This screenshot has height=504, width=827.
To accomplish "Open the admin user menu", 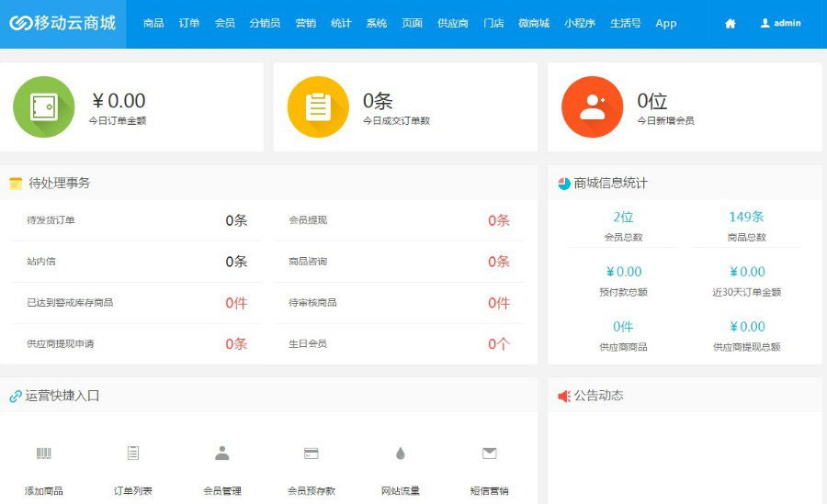I will pos(780,24).
